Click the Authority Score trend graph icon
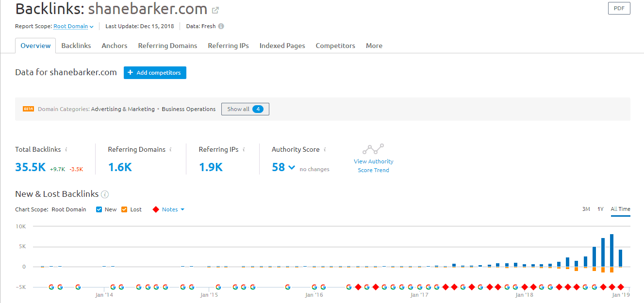644x303 pixels. [373, 149]
